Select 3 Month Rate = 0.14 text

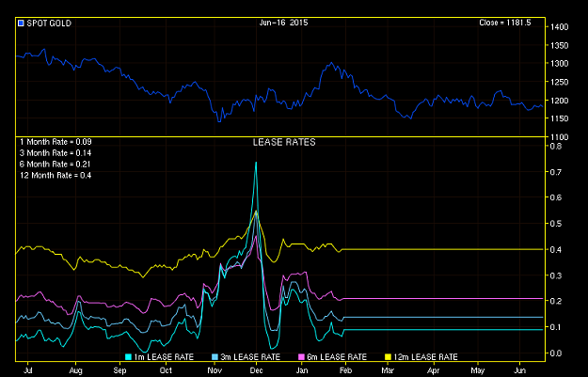[x=56, y=153]
